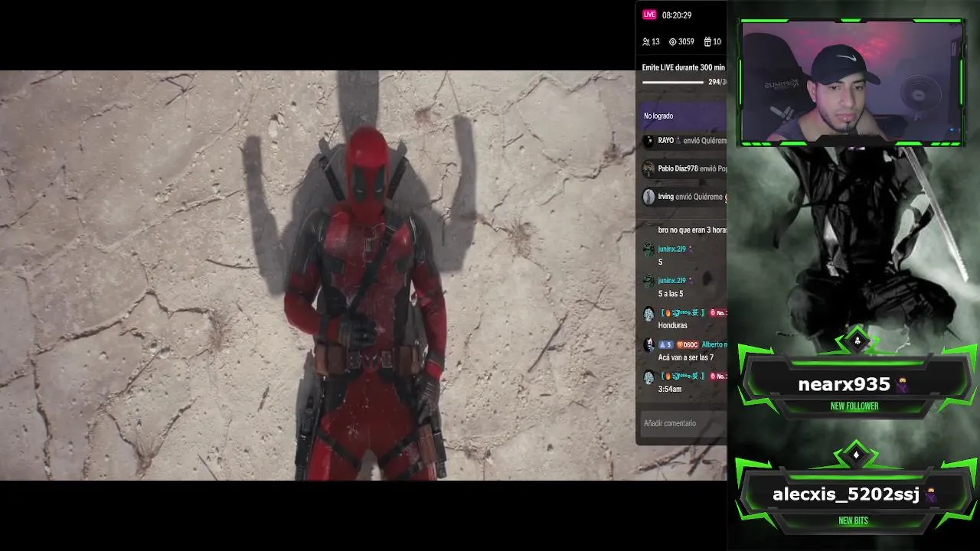980x551 pixels.
Task: Click the streamer webcam thumbnail
Action: pyautogui.click(x=851, y=82)
